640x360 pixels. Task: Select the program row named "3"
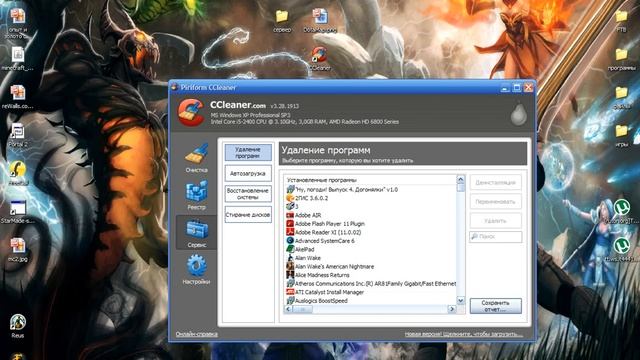point(370,207)
